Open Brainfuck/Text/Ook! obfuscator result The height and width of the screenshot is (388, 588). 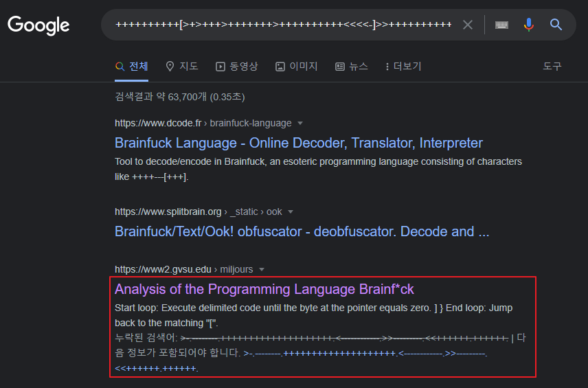click(302, 231)
